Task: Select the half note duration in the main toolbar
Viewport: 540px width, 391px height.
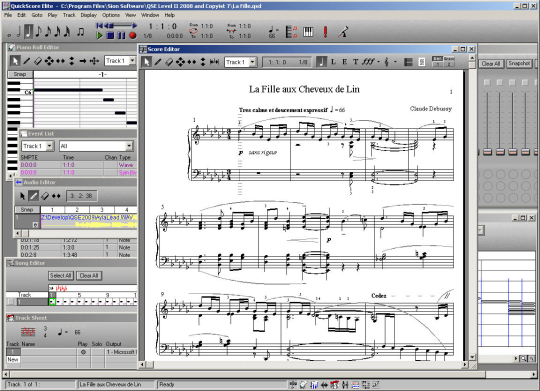Action: pos(19,32)
